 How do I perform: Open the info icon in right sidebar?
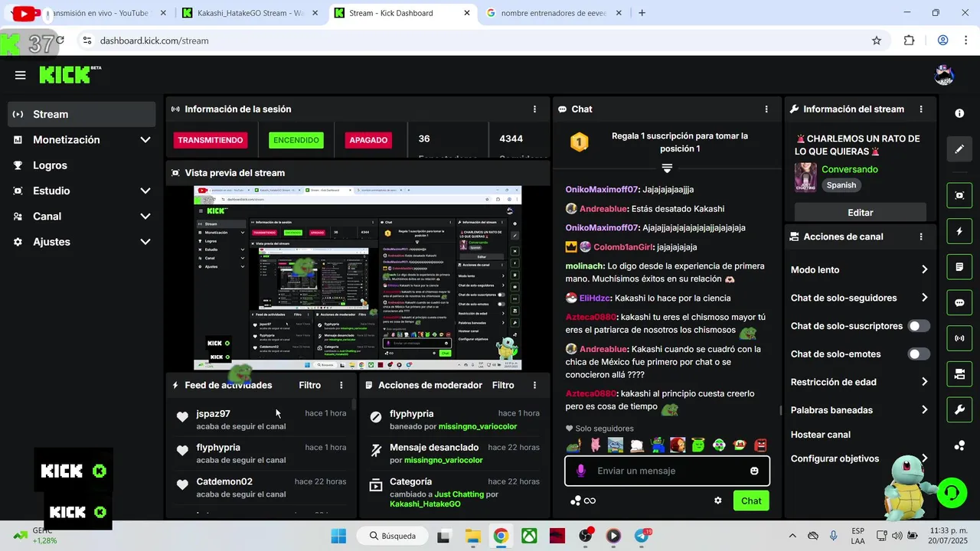[959, 113]
